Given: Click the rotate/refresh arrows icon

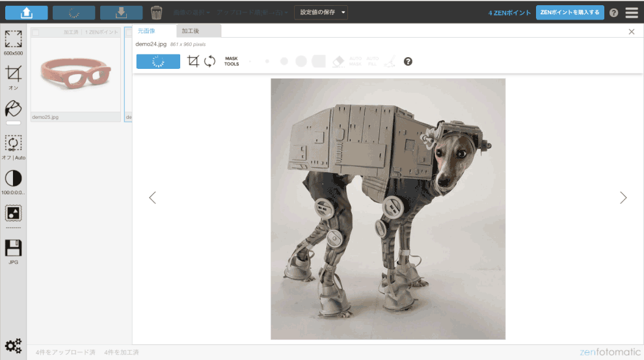Looking at the screenshot, I should [x=210, y=61].
